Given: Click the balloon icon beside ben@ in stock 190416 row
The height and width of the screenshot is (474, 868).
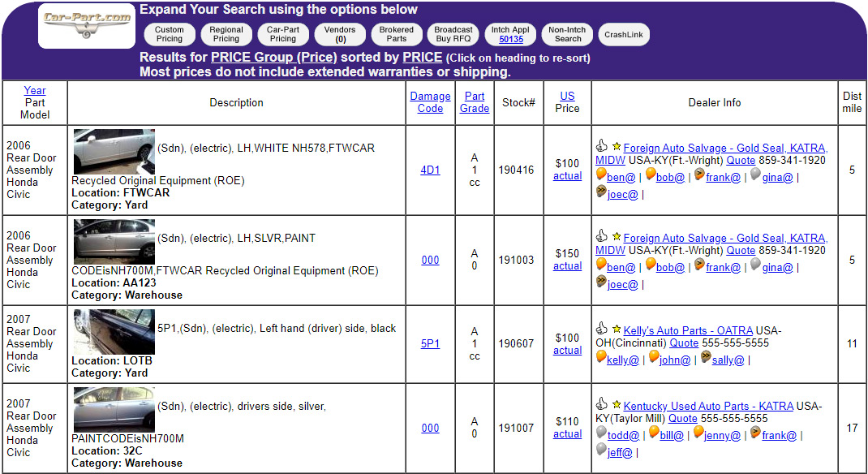Looking at the screenshot, I should pyautogui.click(x=601, y=175).
